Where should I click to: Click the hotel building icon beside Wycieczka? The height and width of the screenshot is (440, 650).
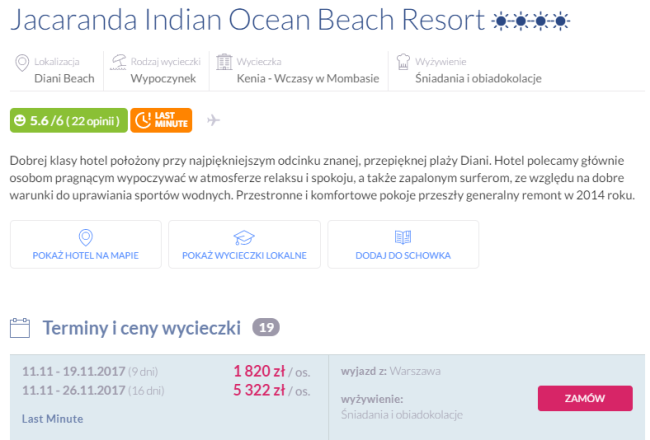[223, 62]
